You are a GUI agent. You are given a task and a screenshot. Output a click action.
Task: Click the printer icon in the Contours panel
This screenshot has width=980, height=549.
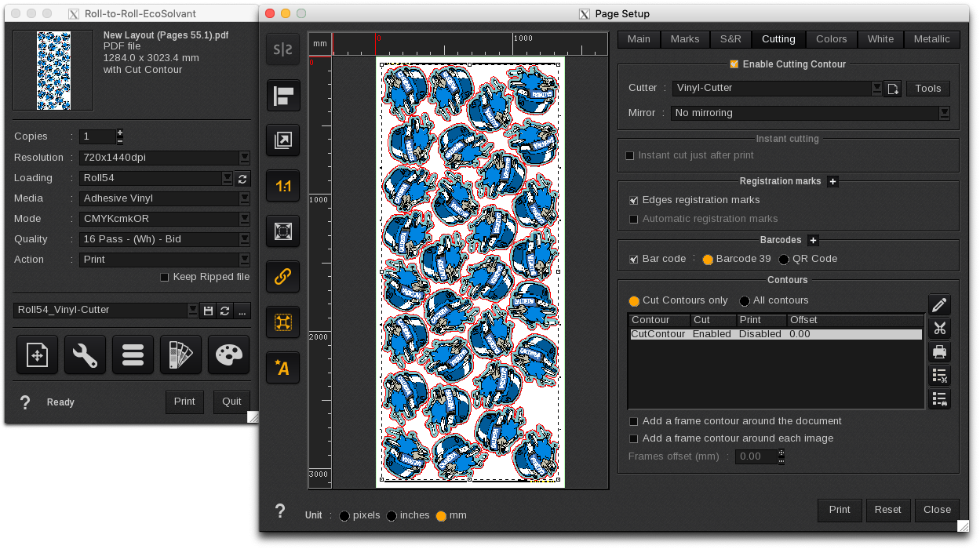pyautogui.click(x=939, y=351)
